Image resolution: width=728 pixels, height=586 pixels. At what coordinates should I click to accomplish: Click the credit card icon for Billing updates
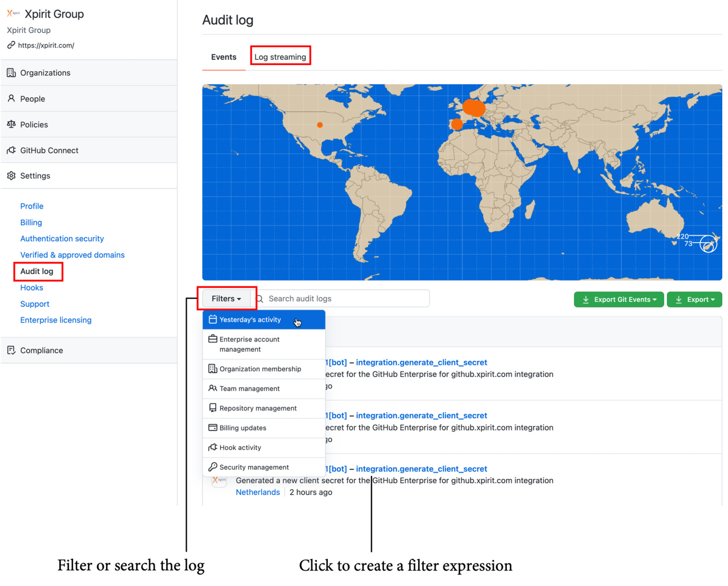click(213, 427)
